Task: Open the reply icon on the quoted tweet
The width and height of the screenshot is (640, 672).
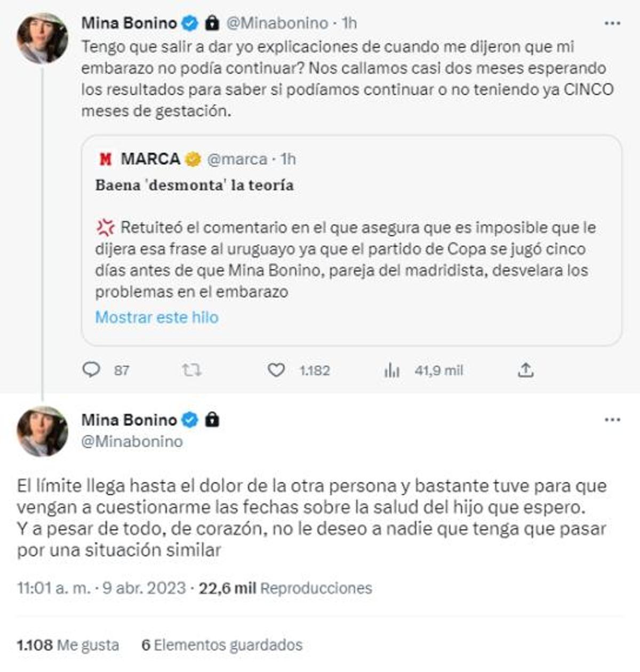Action: [x=92, y=369]
